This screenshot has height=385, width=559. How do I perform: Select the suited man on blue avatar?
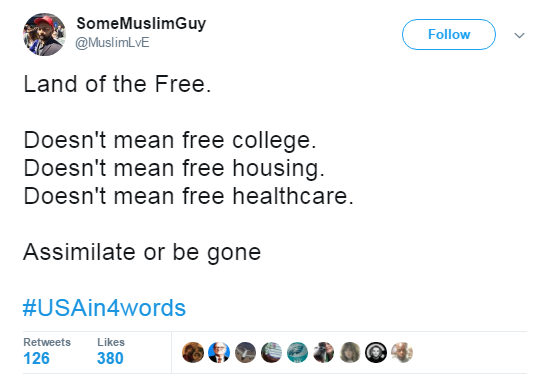click(x=219, y=352)
